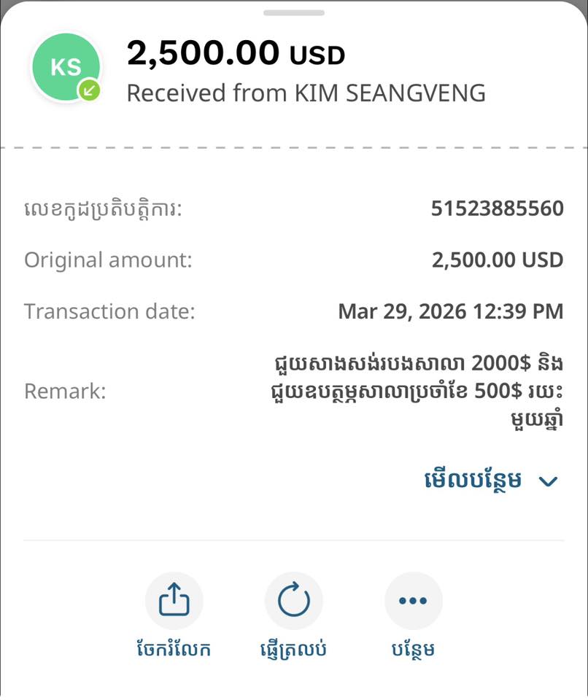Click the មើលបន្ថែម see-more link

(473, 481)
